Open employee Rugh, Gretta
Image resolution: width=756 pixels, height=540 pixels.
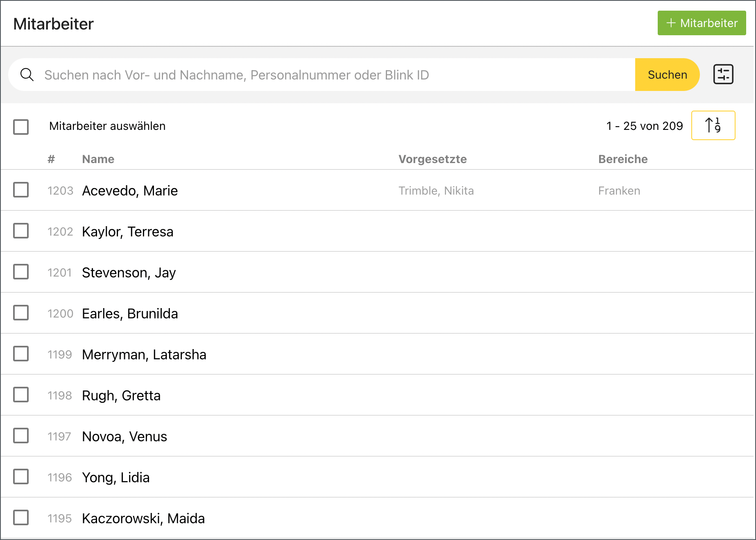pyautogui.click(x=121, y=395)
